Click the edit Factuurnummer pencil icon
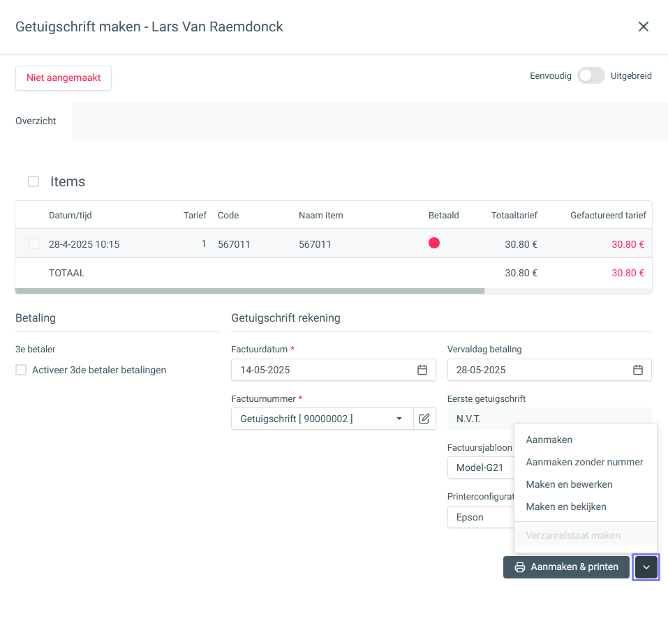 point(424,419)
